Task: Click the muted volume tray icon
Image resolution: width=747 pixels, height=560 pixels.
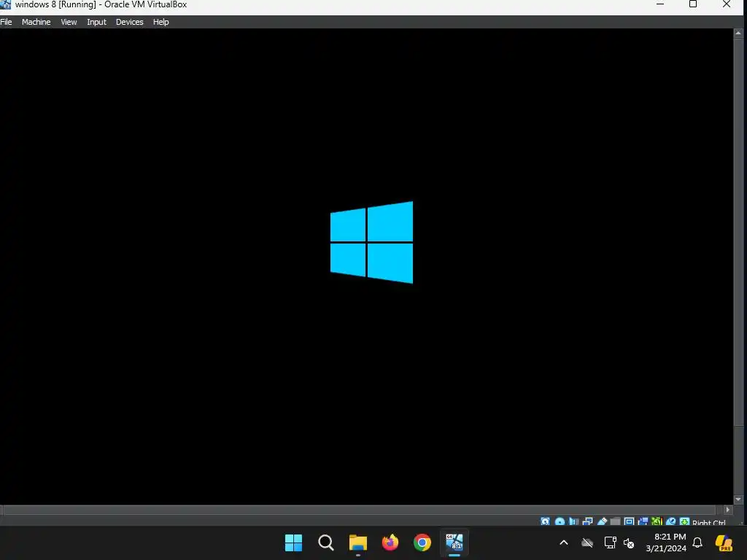Action: 629,542
